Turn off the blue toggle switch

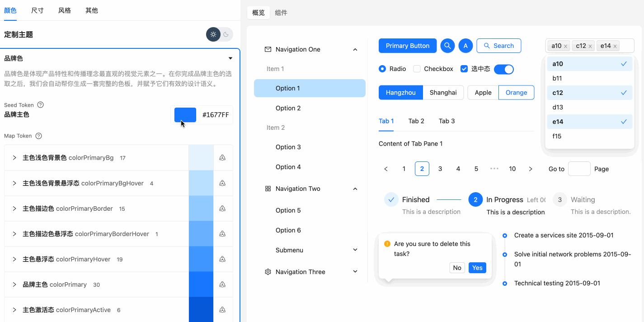pyautogui.click(x=503, y=69)
